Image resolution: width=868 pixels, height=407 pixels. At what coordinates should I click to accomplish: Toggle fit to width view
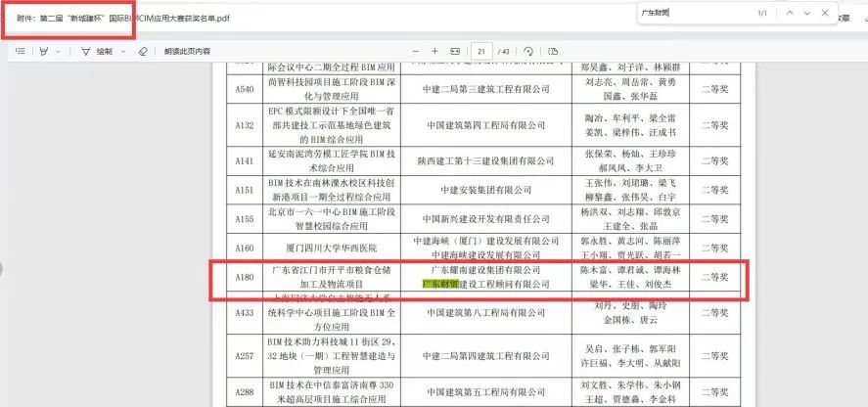coord(455,51)
